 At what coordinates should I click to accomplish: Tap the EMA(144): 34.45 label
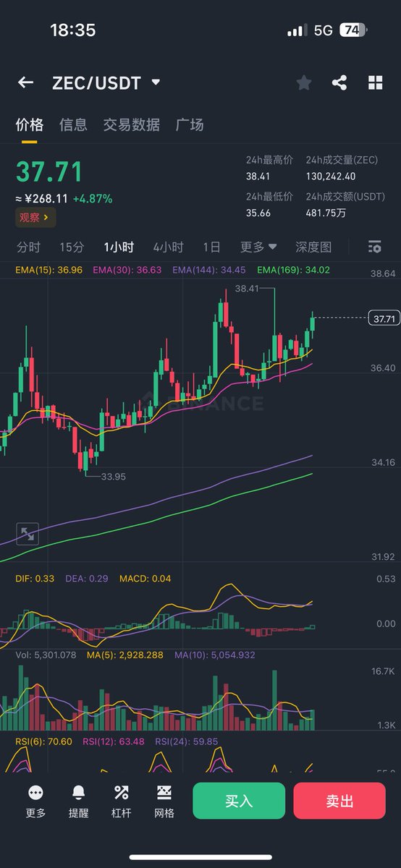click(x=209, y=270)
